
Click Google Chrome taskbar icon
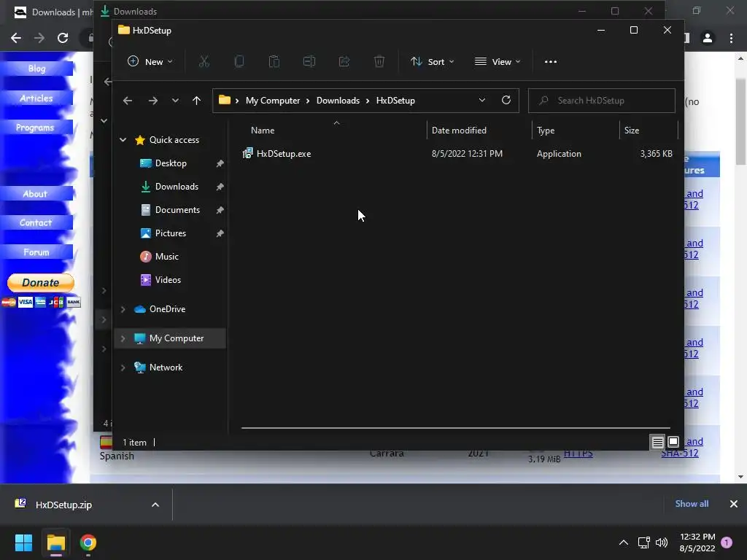click(88, 542)
